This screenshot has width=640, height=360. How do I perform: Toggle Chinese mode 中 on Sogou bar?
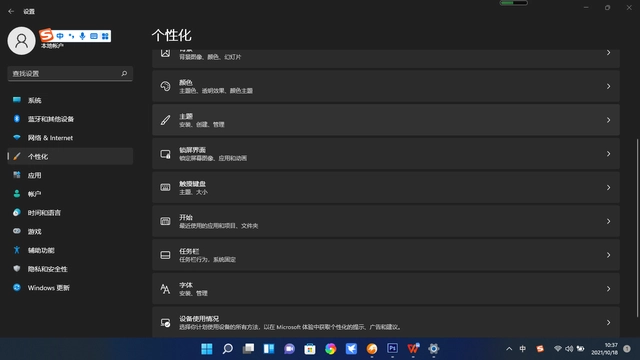pos(60,36)
